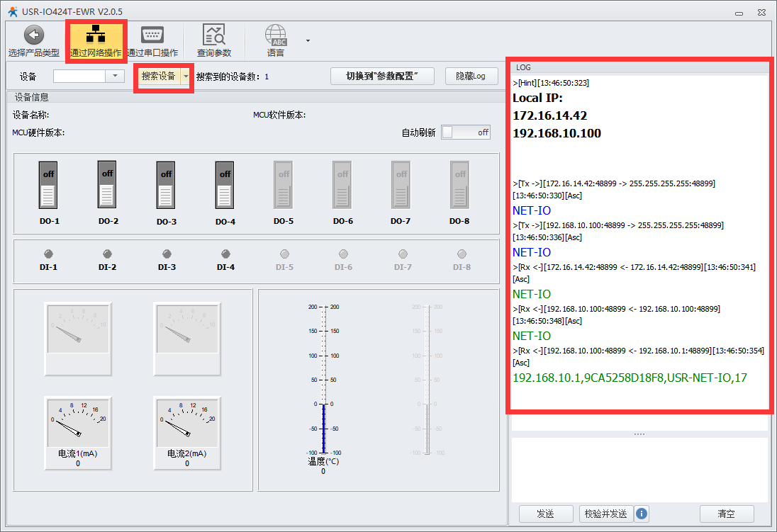Click the log line 192.168.10.1,9CA5258D18F8,USR-NET-IO,17
The image size is (777, 532).
click(630, 378)
